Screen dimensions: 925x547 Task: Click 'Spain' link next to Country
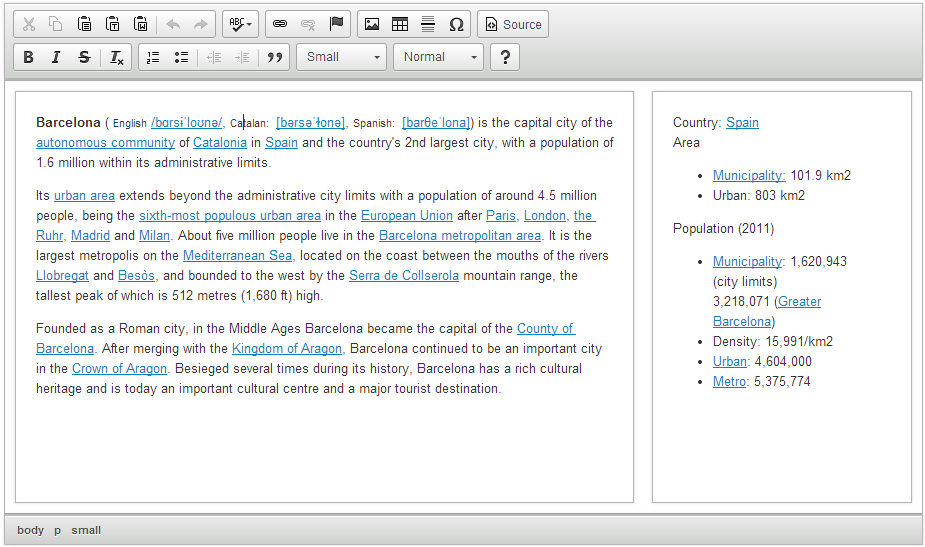click(742, 123)
